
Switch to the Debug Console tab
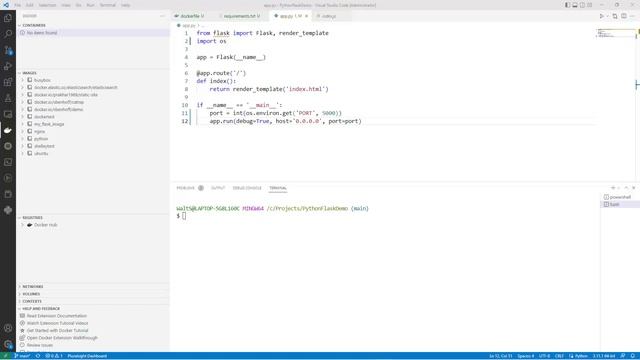[x=247, y=188]
